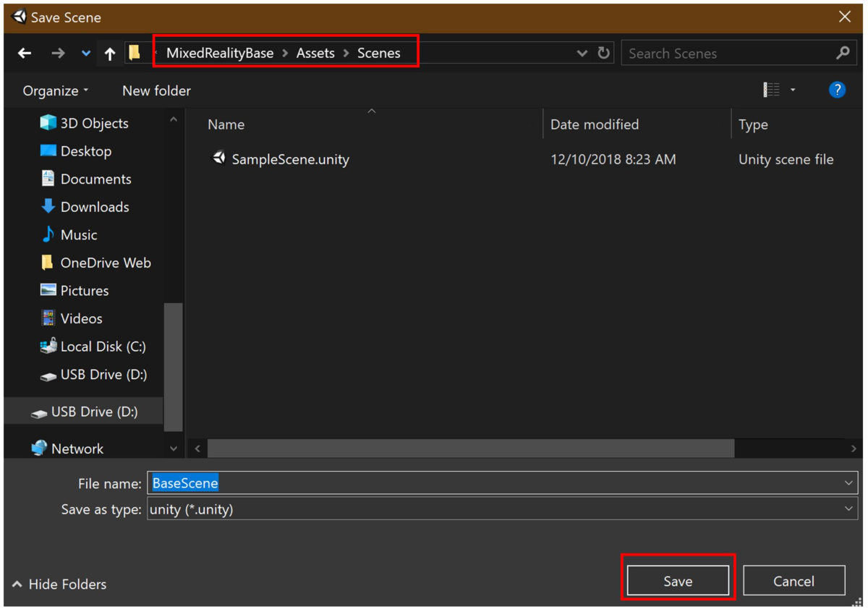Click the Network globe icon
The height and width of the screenshot is (612, 868).
point(39,448)
